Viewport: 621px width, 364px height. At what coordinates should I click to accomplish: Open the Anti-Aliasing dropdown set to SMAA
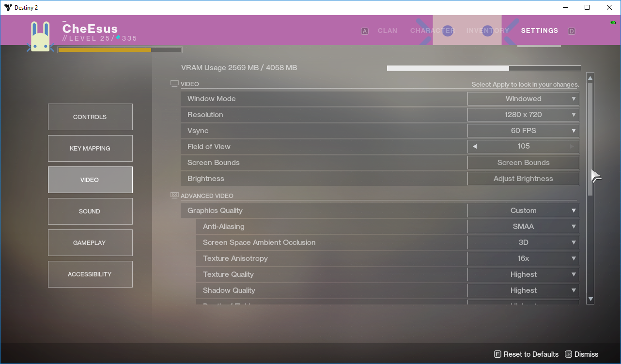(x=523, y=227)
